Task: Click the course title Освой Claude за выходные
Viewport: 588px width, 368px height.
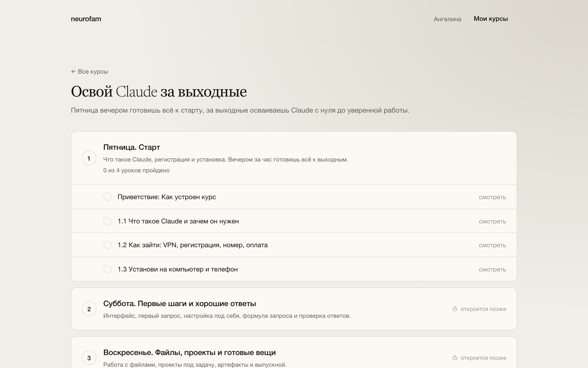Action: tap(159, 92)
